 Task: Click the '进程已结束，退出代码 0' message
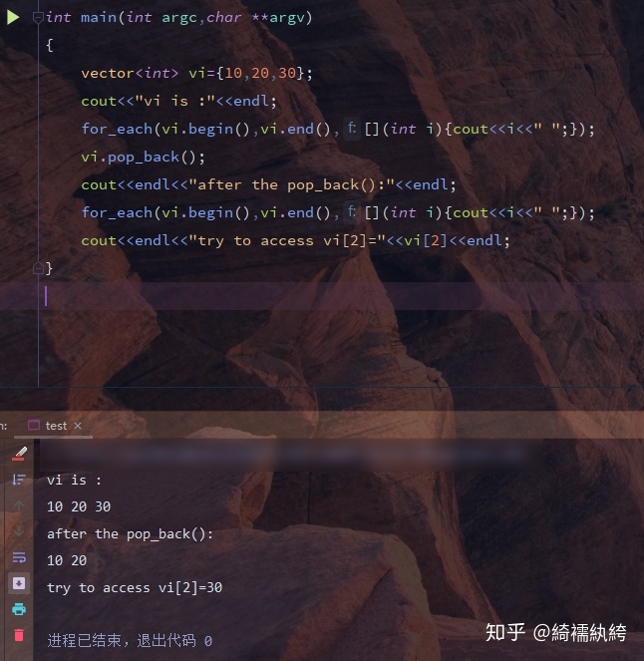(130, 641)
